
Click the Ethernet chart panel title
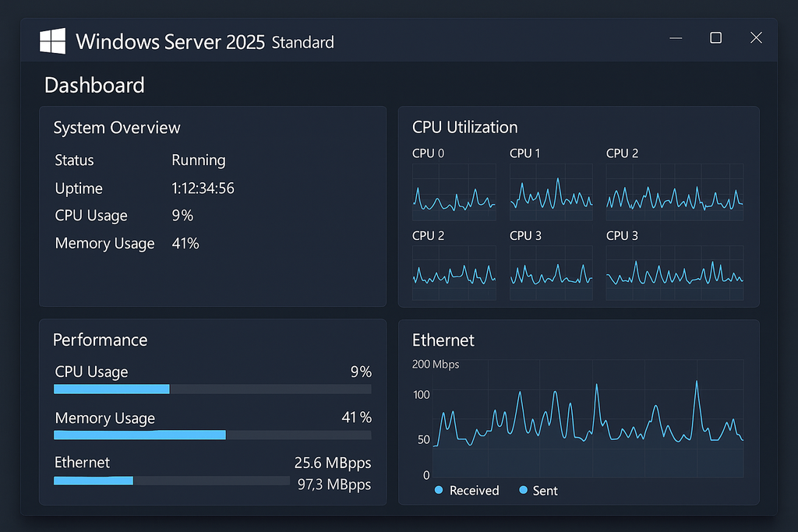point(443,340)
